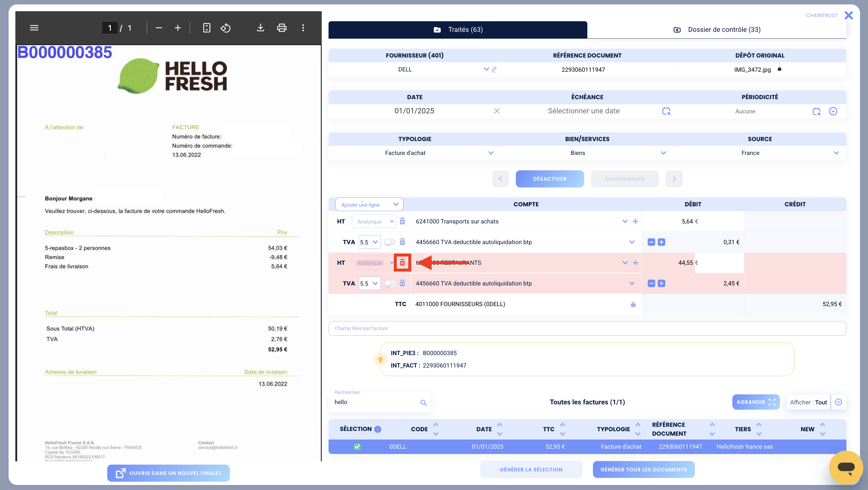Click the Sélection info icon
The height and width of the screenshot is (490, 868).
pos(377,429)
